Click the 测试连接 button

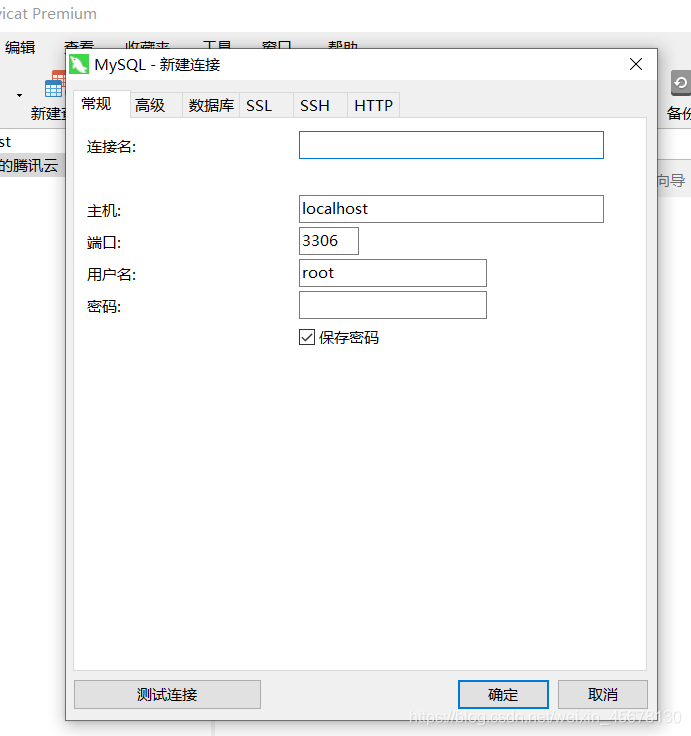(167, 694)
